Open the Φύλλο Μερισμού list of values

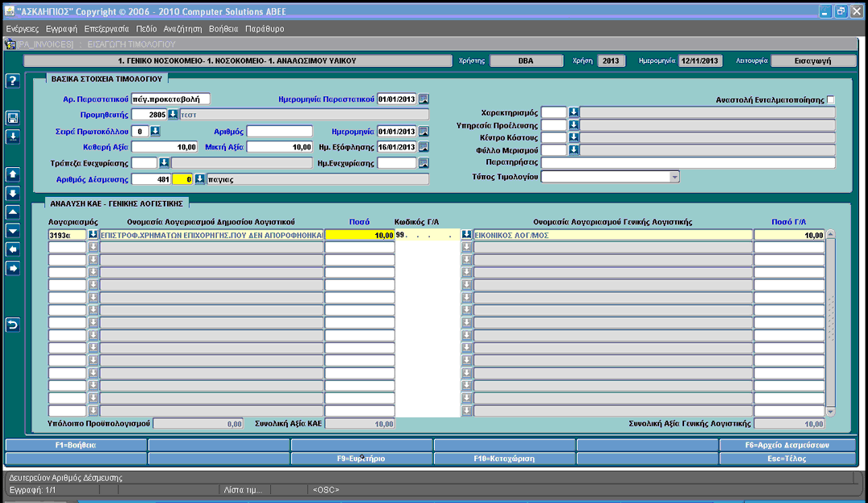click(x=574, y=149)
